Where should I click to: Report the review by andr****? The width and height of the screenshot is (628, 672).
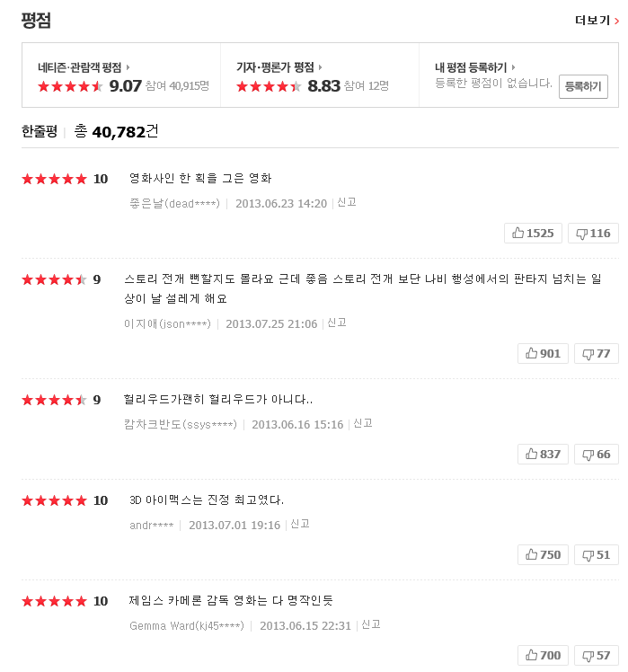300,524
